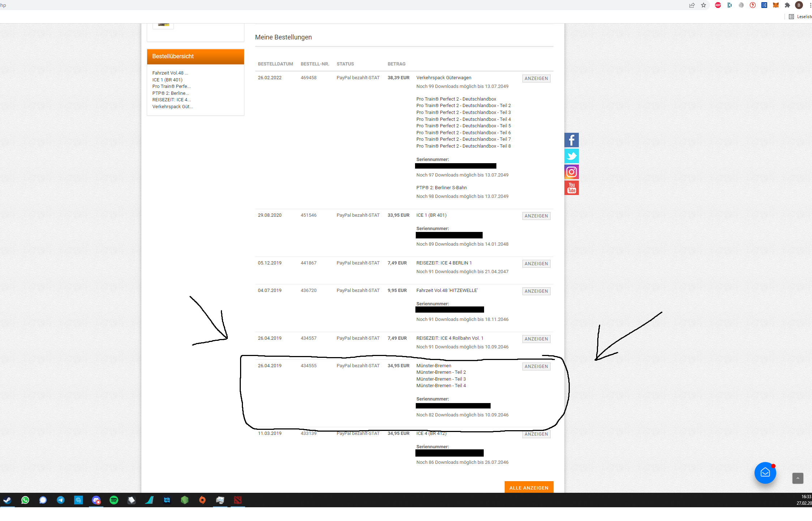Click ALLE ANZEIGEN button
812x521 pixels.
point(529,488)
